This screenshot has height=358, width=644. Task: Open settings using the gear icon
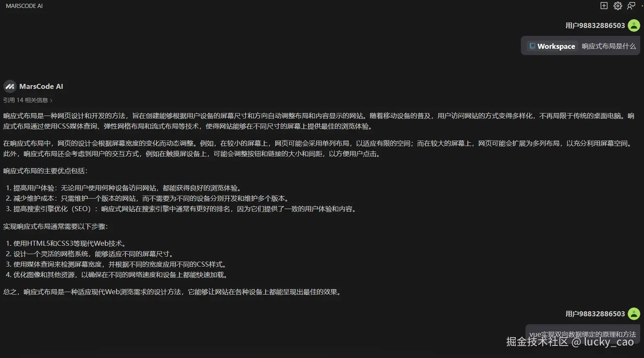[x=617, y=6]
